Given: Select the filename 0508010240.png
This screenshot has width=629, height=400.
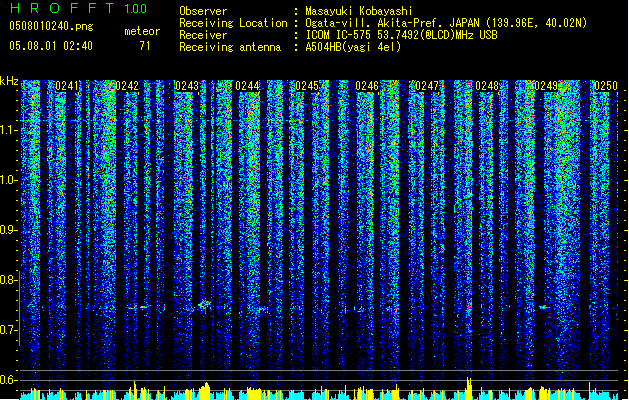Looking at the screenshot, I should 51,26.
